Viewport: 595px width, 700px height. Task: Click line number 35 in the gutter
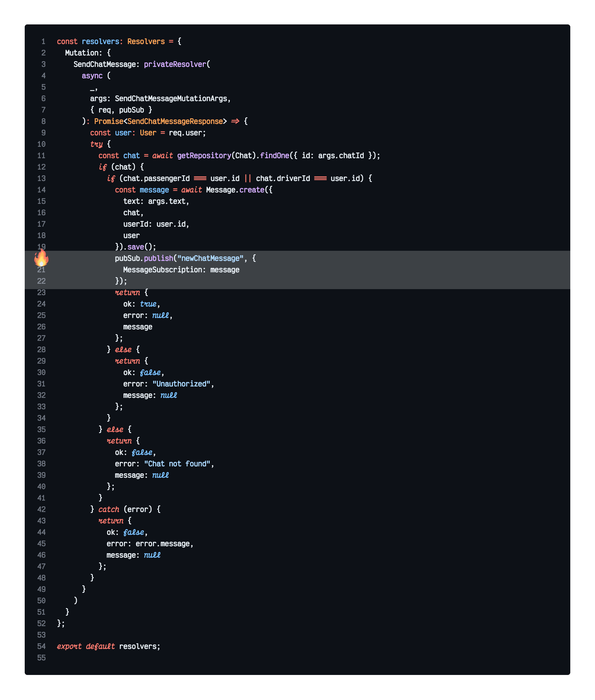pos(41,430)
